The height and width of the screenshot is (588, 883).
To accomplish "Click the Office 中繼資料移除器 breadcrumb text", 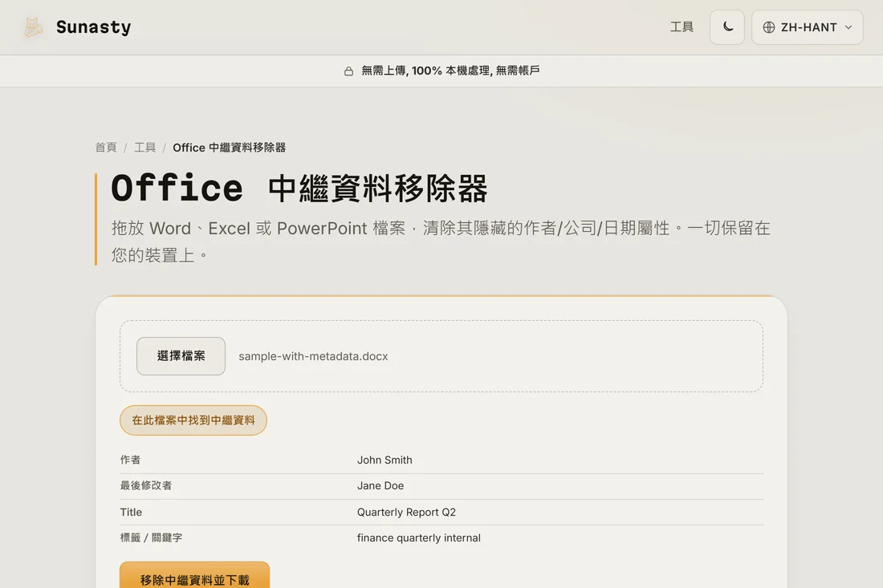I will [x=230, y=148].
